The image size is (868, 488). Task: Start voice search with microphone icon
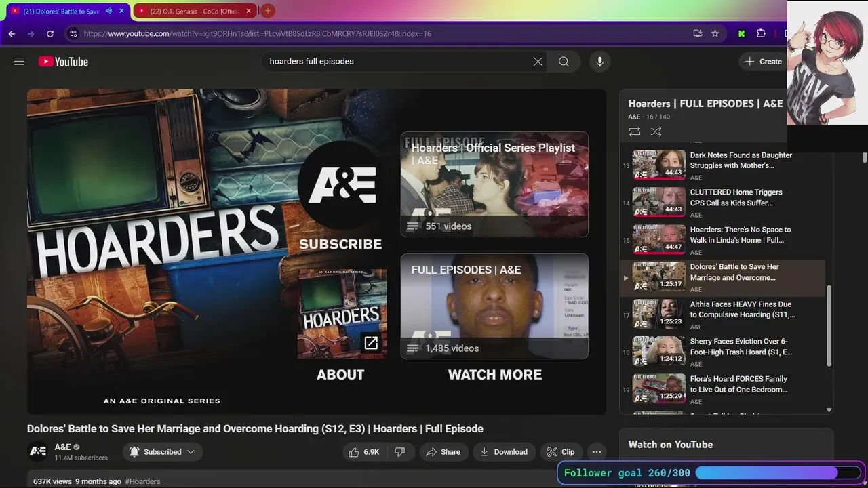point(599,62)
